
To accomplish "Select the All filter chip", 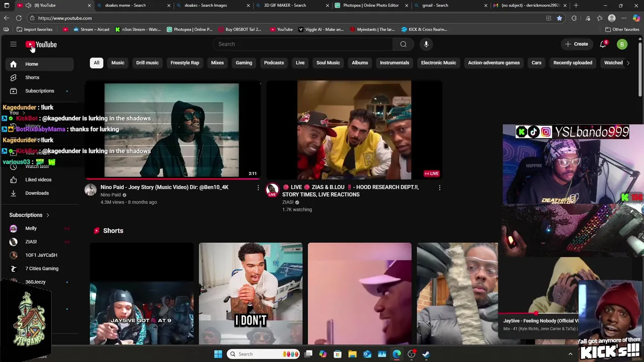I will [x=97, y=63].
